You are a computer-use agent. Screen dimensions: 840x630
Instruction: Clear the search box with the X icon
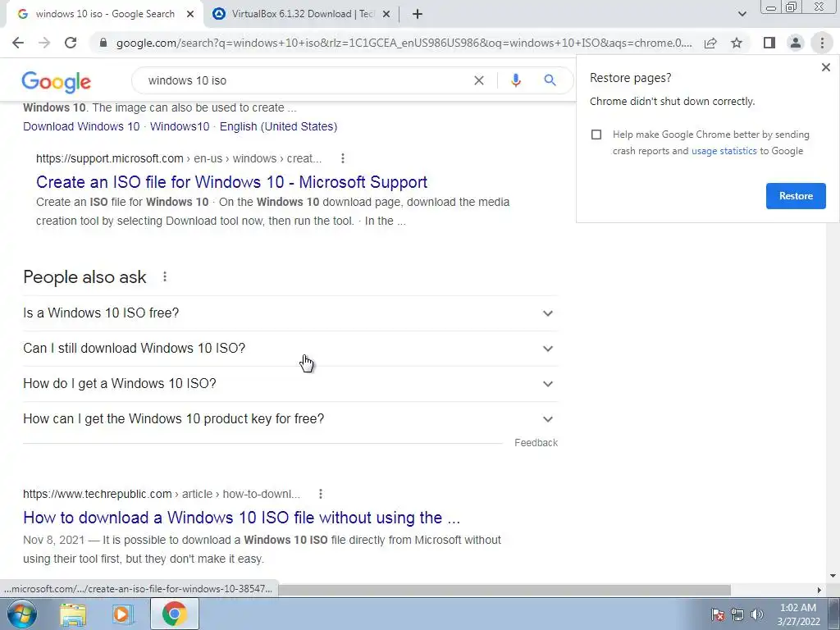click(479, 80)
